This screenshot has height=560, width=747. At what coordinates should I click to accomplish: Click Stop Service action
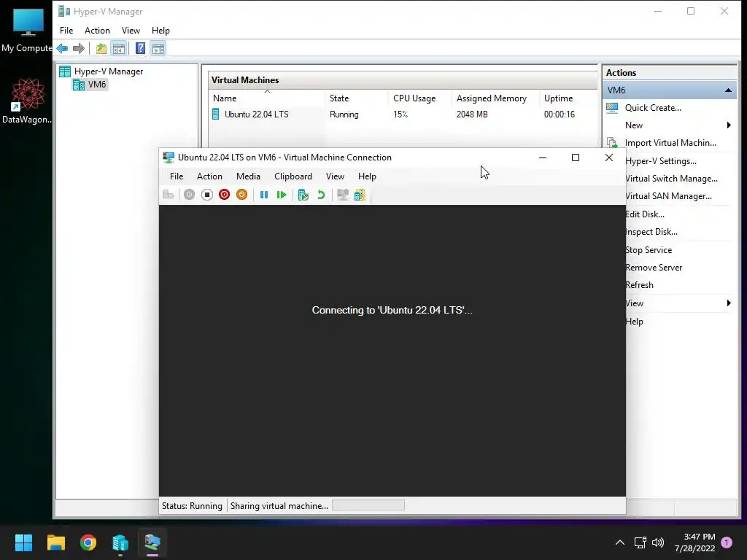pos(649,250)
